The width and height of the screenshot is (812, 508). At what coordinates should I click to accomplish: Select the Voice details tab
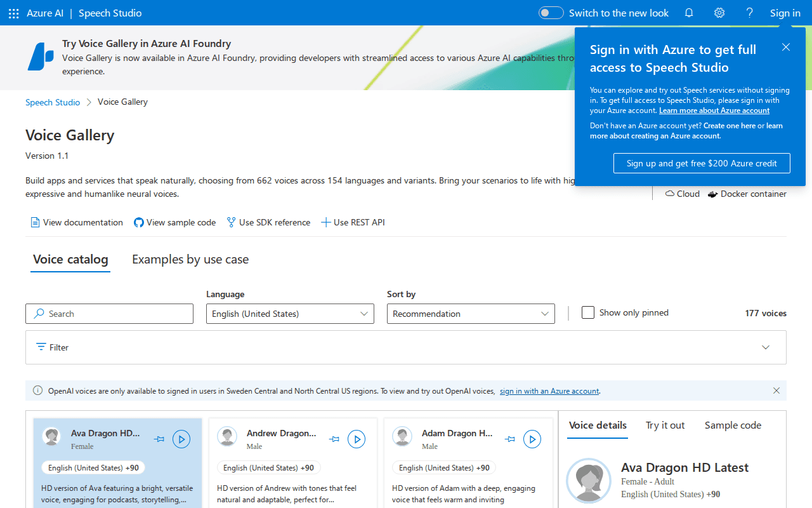[x=598, y=425]
